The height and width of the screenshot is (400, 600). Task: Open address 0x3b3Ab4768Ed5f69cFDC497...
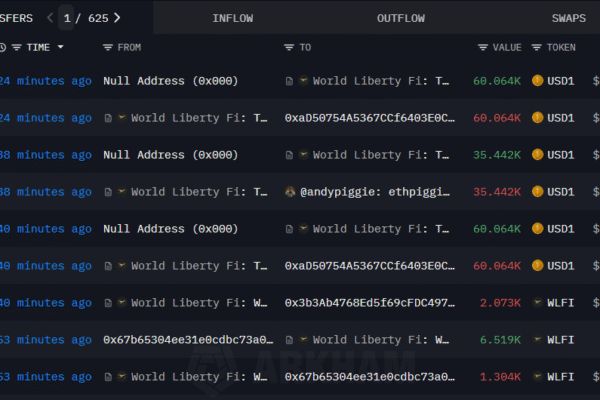[370, 303]
